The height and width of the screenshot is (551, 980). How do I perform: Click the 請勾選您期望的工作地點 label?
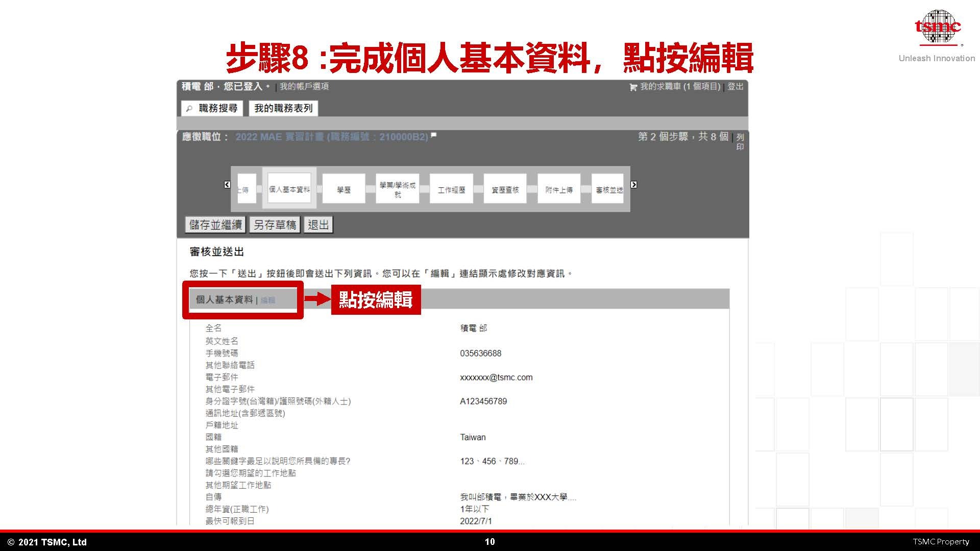point(251,473)
